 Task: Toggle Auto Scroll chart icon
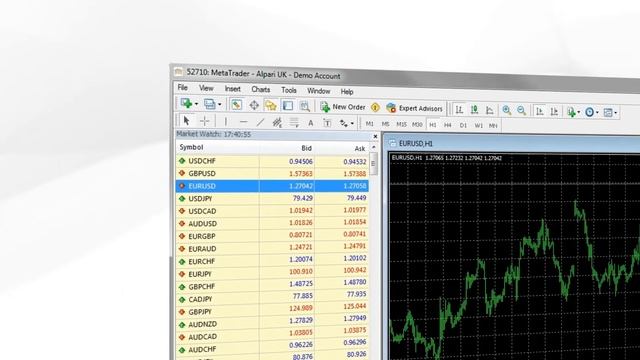point(540,111)
